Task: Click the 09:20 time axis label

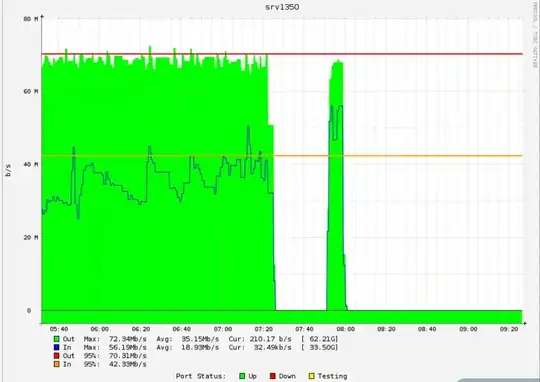Action: [x=509, y=329]
